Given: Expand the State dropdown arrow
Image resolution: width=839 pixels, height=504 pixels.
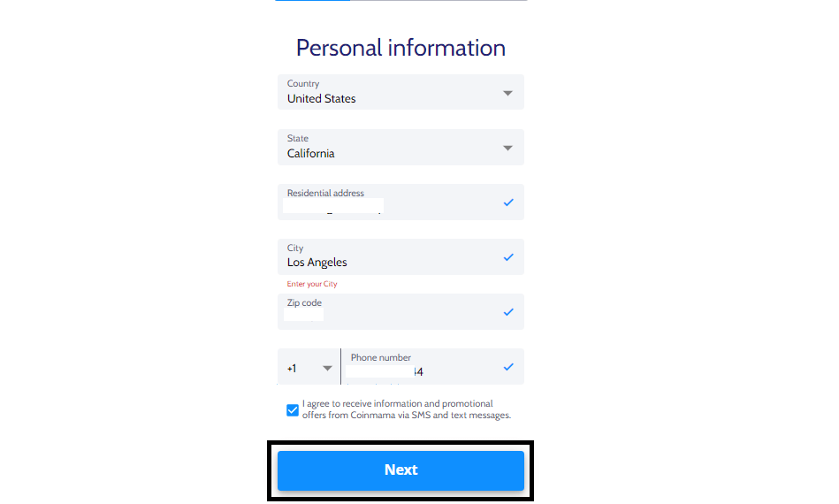Looking at the screenshot, I should click(507, 149).
